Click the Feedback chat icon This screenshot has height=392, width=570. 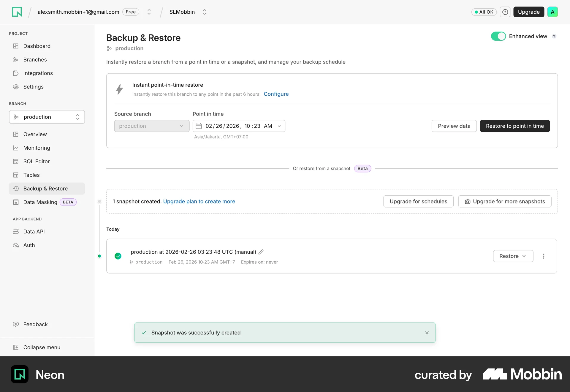click(x=16, y=324)
